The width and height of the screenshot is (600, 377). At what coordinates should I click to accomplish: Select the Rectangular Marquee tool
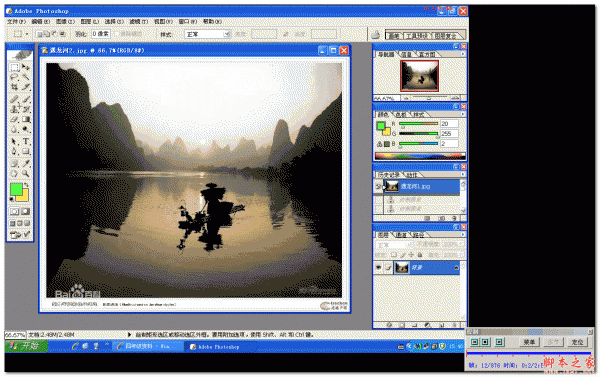click(14, 67)
